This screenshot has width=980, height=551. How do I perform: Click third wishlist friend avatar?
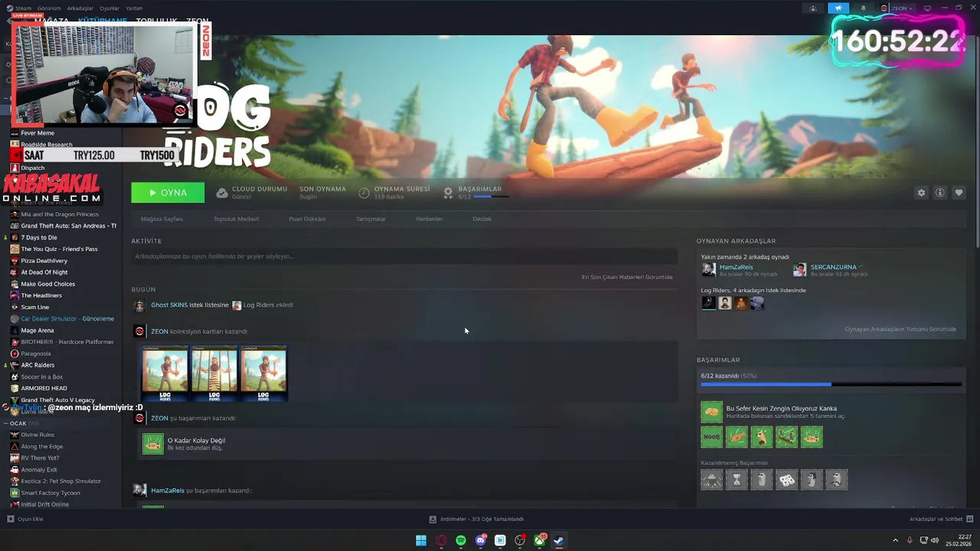click(x=740, y=303)
